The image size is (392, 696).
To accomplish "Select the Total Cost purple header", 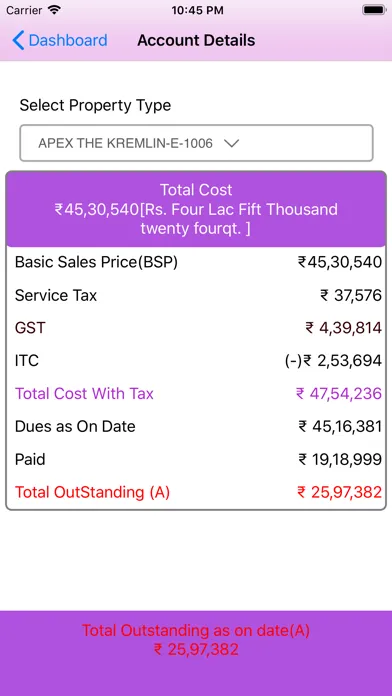I will [196, 209].
